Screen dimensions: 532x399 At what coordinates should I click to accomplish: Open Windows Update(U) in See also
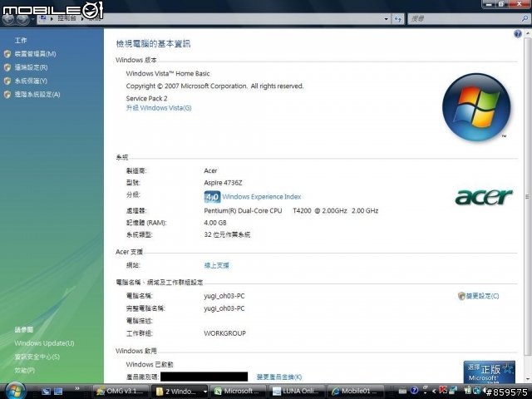(44, 343)
